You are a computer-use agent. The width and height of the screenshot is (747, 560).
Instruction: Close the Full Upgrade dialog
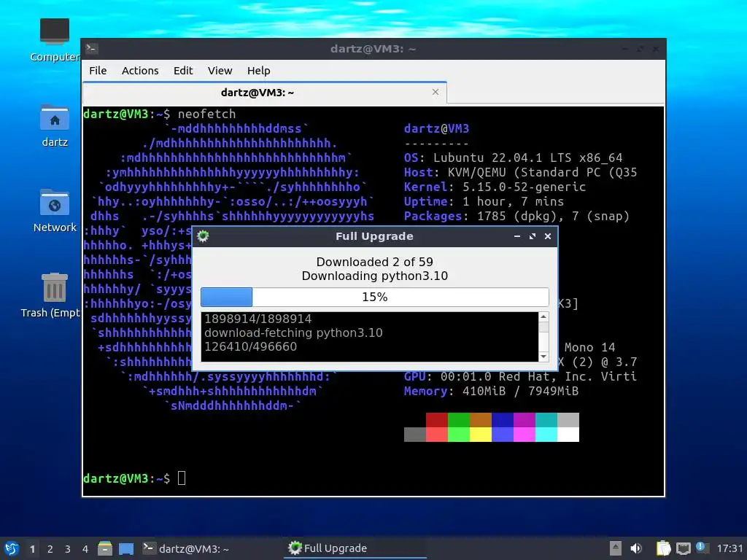click(x=548, y=236)
